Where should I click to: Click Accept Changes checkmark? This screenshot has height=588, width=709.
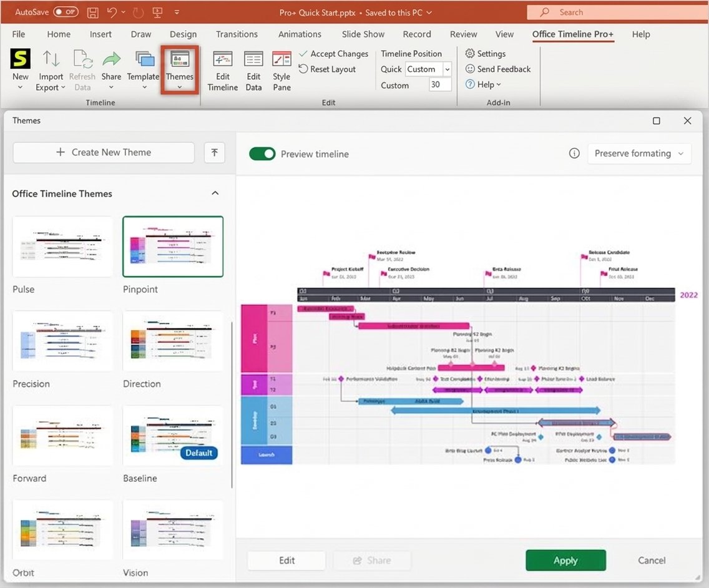(303, 54)
